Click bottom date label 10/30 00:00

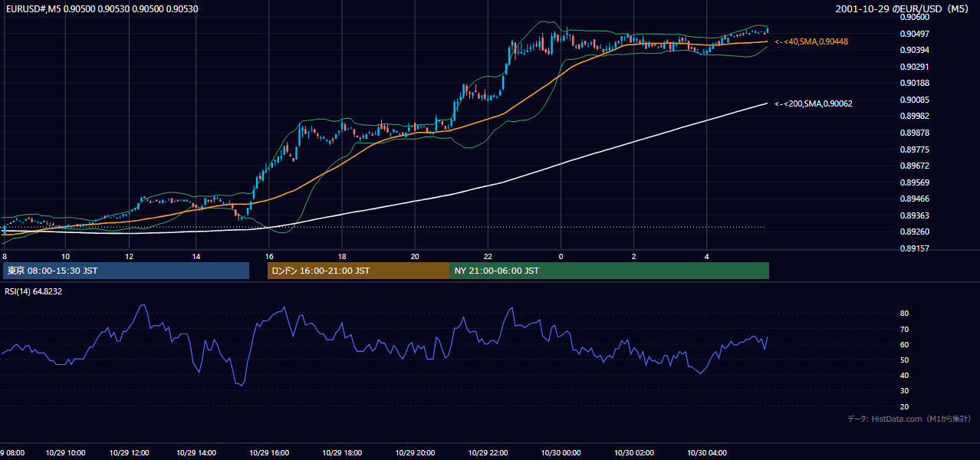coord(561,453)
